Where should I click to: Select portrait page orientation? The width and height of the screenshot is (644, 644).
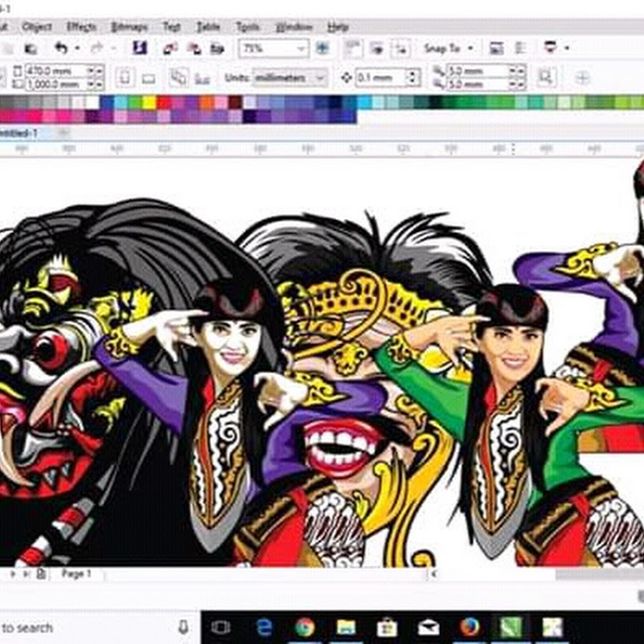pyautogui.click(x=125, y=77)
